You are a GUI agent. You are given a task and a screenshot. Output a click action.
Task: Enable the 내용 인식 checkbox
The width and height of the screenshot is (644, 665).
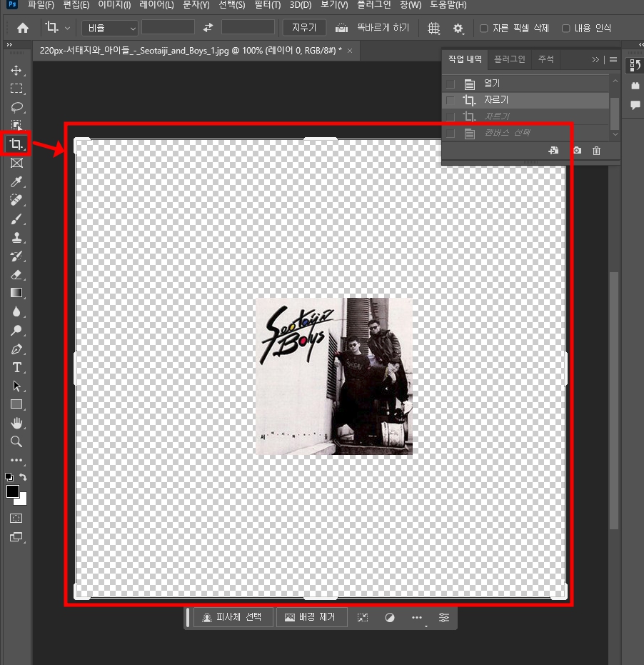pos(565,29)
